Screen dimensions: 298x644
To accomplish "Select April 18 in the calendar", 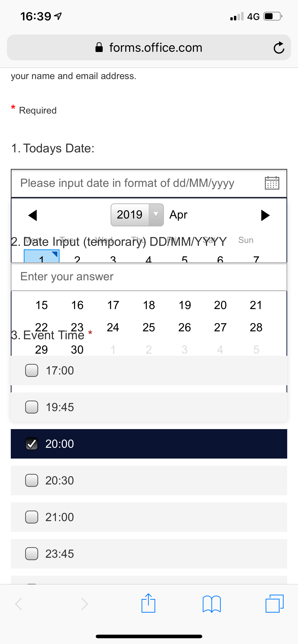I will [149, 305].
